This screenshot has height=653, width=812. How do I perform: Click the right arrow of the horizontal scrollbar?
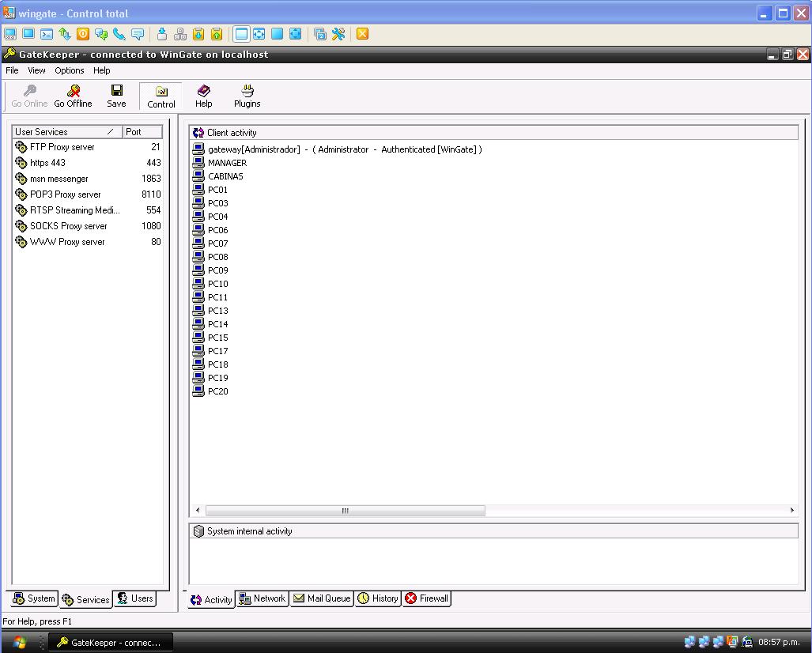coord(792,511)
